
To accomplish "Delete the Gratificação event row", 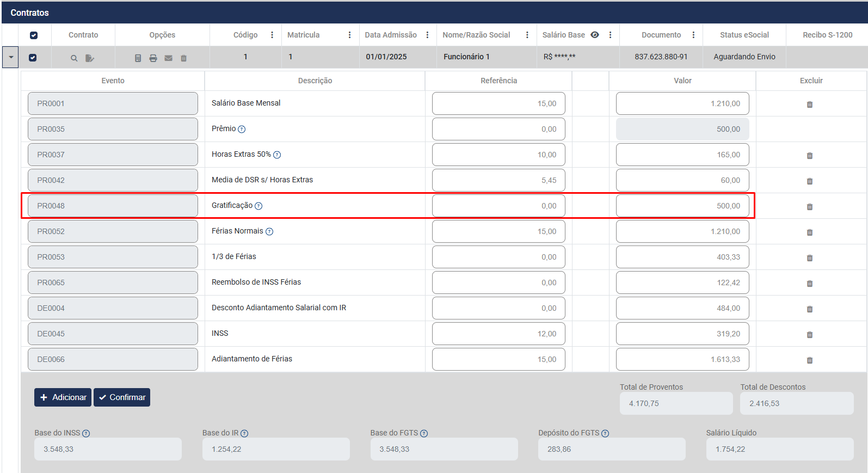I will pyautogui.click(x=809, y=207).
